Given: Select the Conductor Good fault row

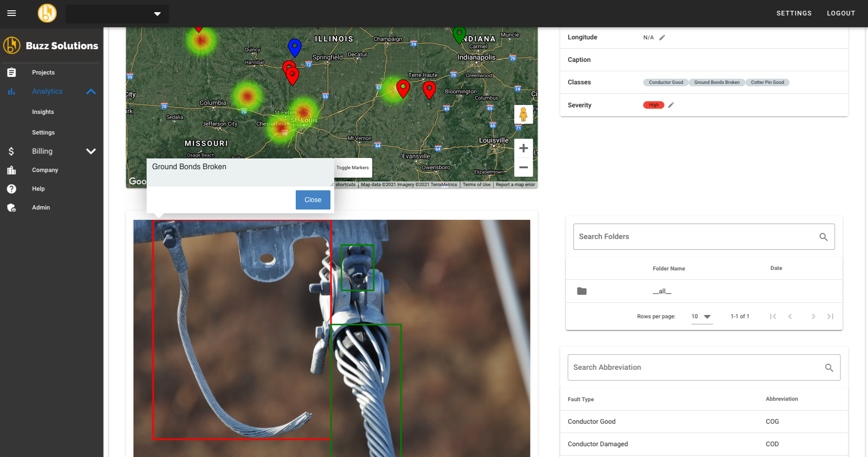Looking at the screenshot, I should (704, 422).
